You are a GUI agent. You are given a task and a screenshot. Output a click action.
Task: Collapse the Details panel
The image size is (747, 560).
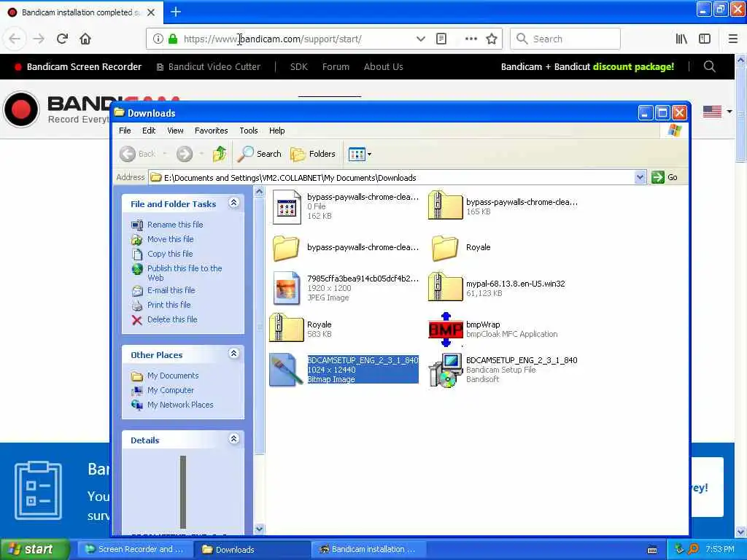tap(233, 439)
